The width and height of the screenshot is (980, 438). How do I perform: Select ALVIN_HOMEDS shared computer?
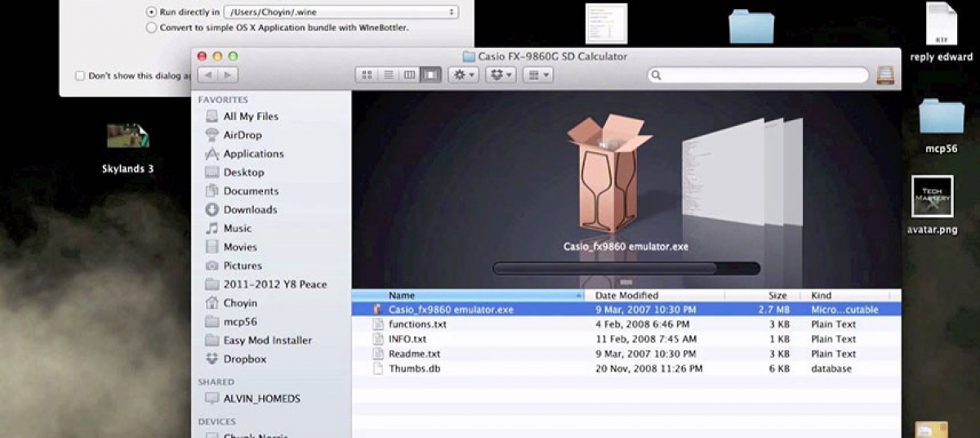click(261, 399)
